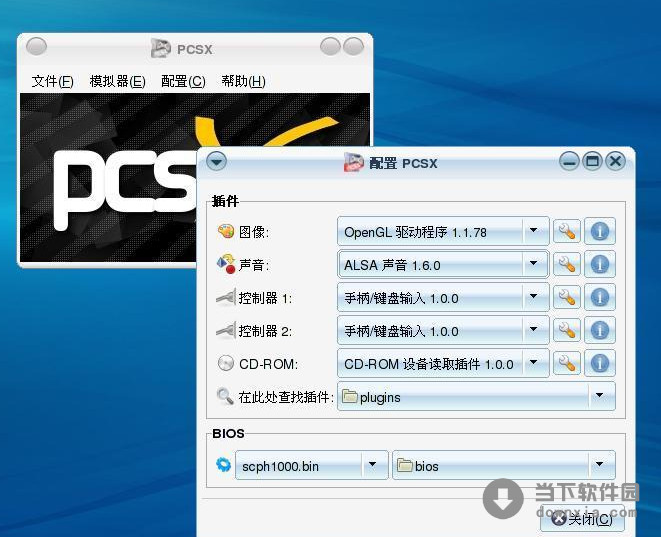Open the 配置(C) menu in PCSX window
The image size is (661, 537).
coord(183,81)
